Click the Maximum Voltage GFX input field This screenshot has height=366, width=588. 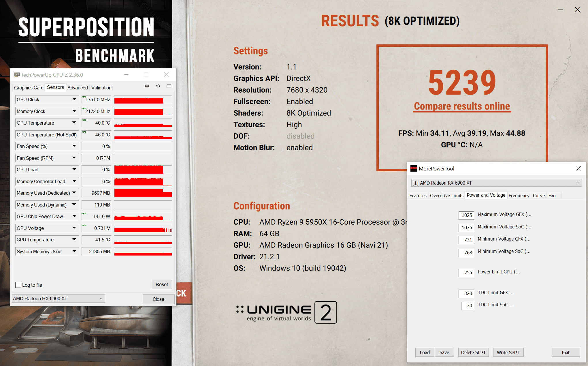pos(466,215)
